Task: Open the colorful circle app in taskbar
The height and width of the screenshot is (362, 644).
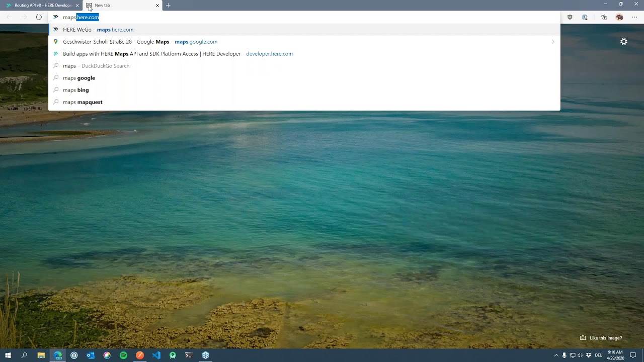Action: 107,355
